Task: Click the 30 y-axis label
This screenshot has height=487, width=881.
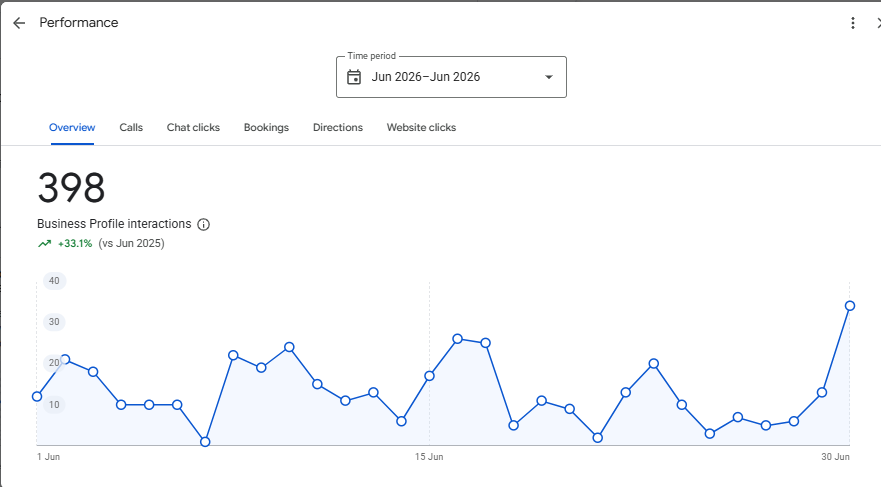Action: tap(54, 322)
